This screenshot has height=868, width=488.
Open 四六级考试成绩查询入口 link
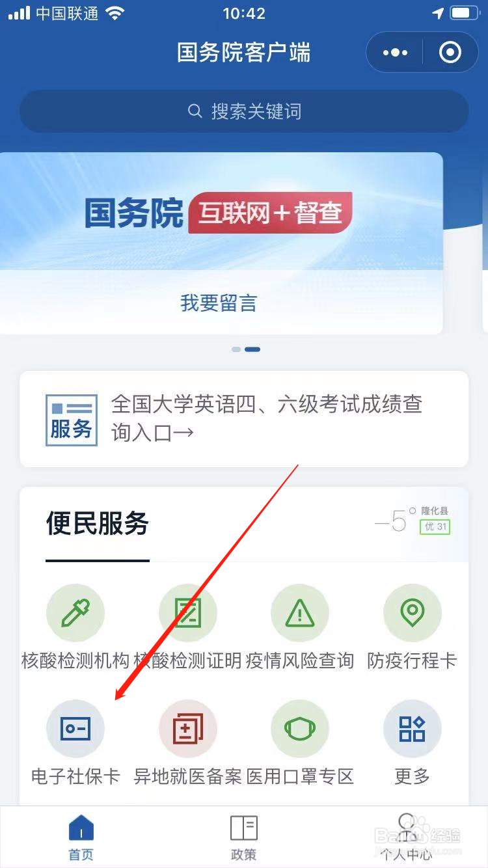coord(244,419)
